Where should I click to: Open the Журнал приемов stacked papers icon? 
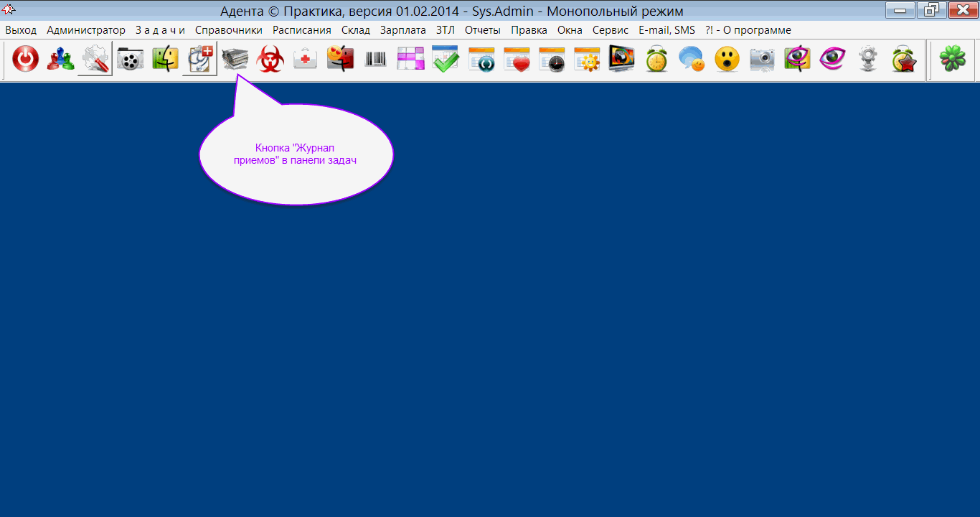[235, 59]
